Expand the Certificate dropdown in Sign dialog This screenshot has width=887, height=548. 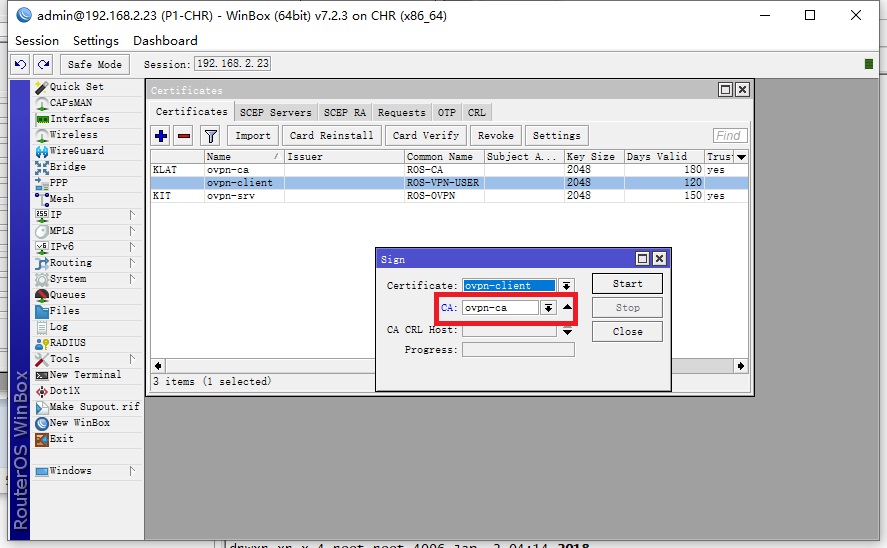tap(567, 286)
